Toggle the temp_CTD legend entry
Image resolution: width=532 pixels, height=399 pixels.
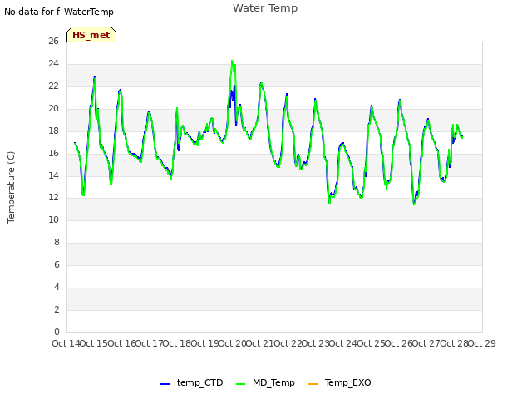pos(191,382)
